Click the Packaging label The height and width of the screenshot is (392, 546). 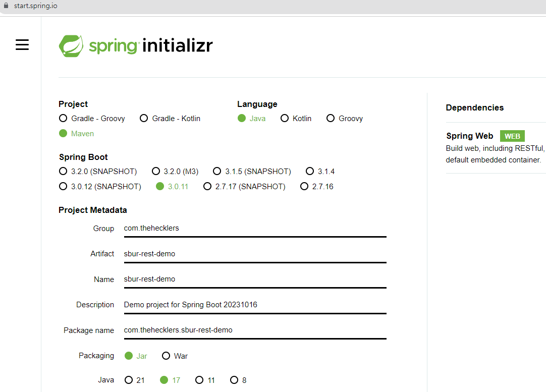coord(96,356)
